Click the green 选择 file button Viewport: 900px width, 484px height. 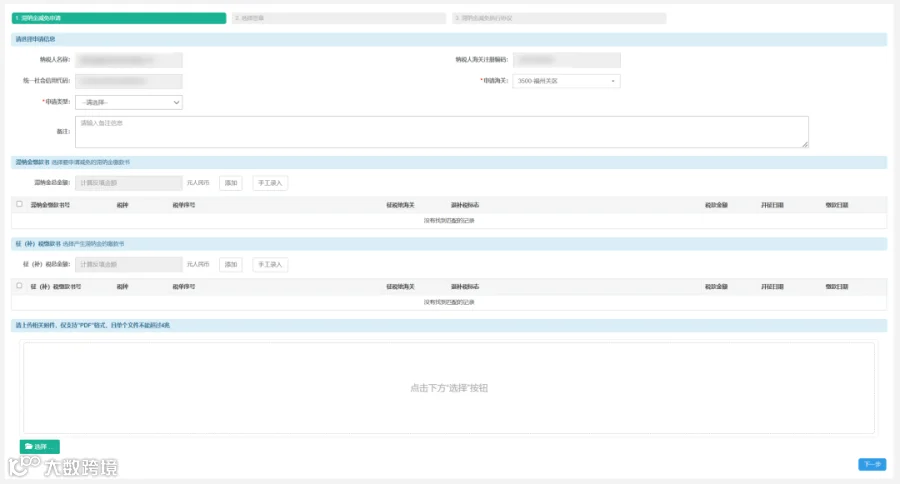[40, 446]
